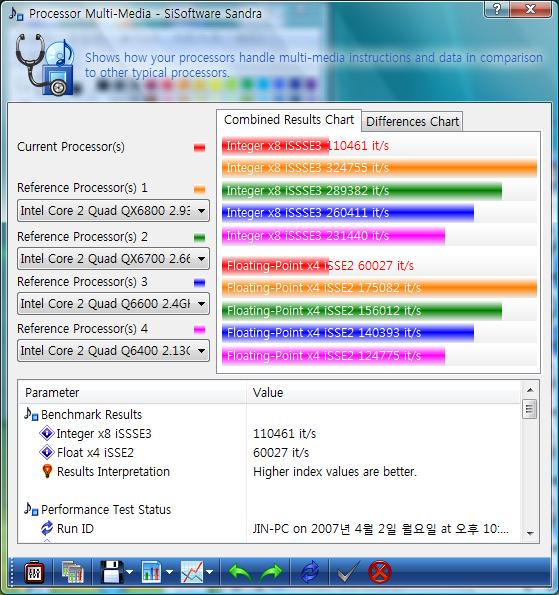Click the options sliders icon in toolbar
This screenshot has width=559, height=595.
[x=34, y=571]
